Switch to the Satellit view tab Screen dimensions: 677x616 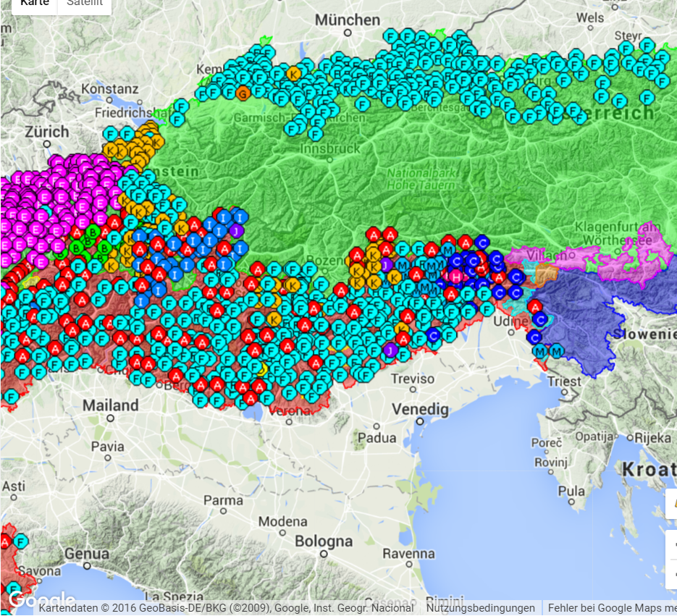click(84, 4)
